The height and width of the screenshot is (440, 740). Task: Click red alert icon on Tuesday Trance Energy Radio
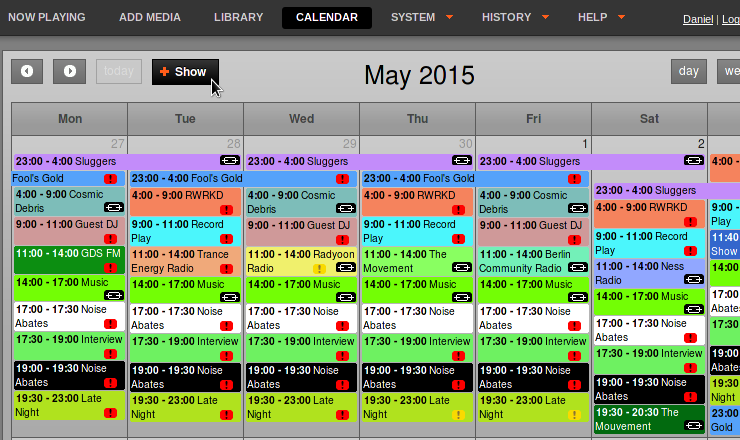tap(227, 269)
